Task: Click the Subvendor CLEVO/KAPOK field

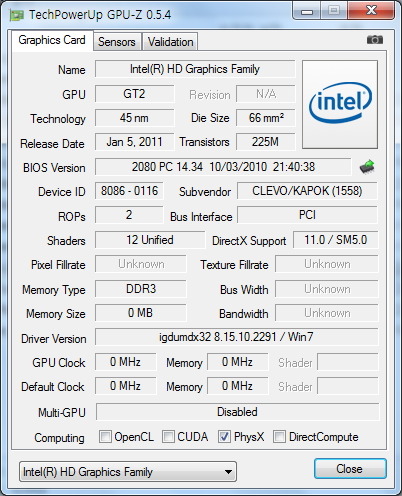Action: (x=307, y=191)
